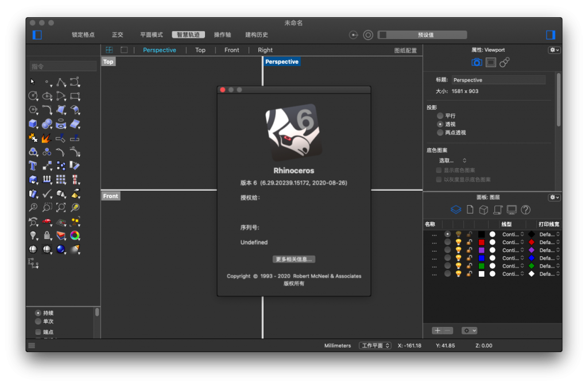The height and width of the screenshot is (386, 588).
Task: Open the color wheel tool
Action: (x=75, y=235)
